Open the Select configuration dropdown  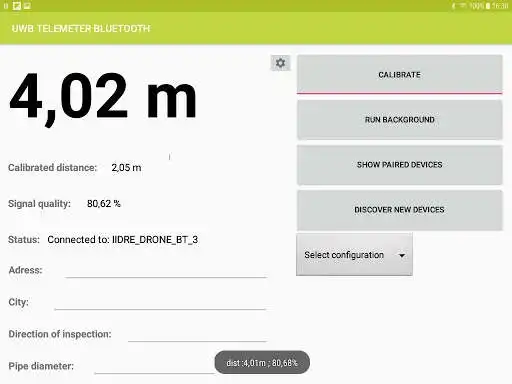click(354, 255)
